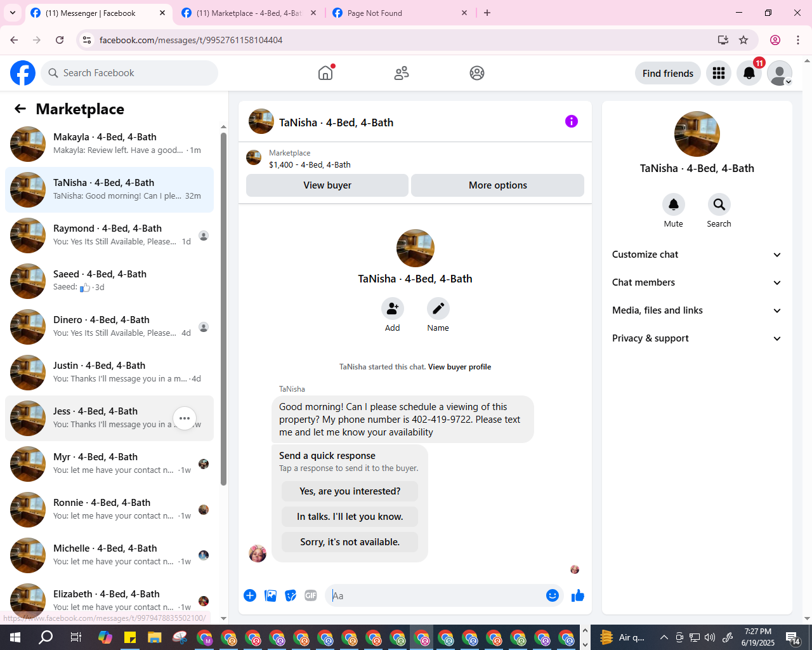Image resolution: width=812 pixels, height=650 pixels.
Task: Click the View buyer button
Action: (327, 185)
